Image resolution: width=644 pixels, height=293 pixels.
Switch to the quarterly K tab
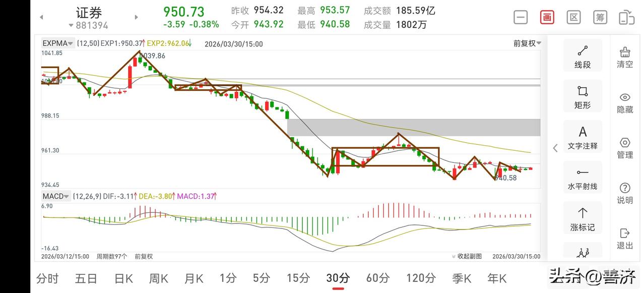461,278
